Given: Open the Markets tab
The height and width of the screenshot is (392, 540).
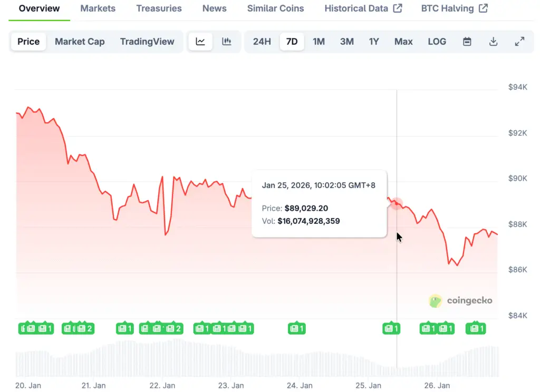Looking at the screenshot, I should pyautogui.click(x=98, y=8).
